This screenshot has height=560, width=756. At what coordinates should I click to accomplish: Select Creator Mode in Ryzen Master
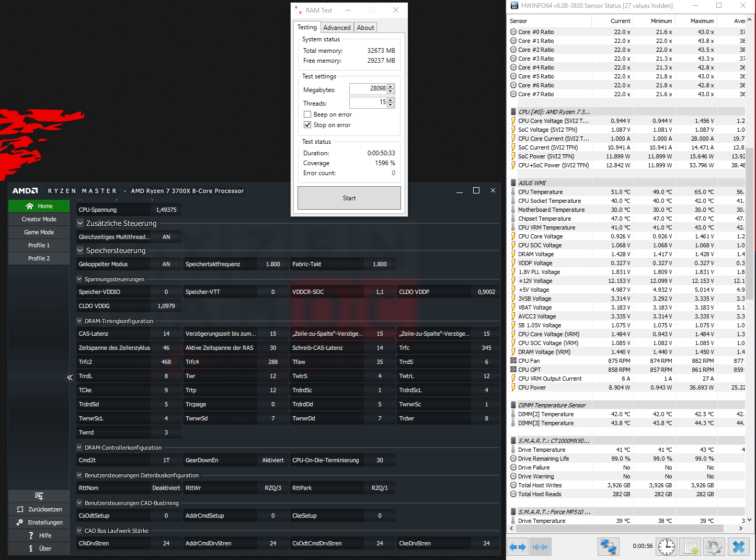click(x=39, y=219)
